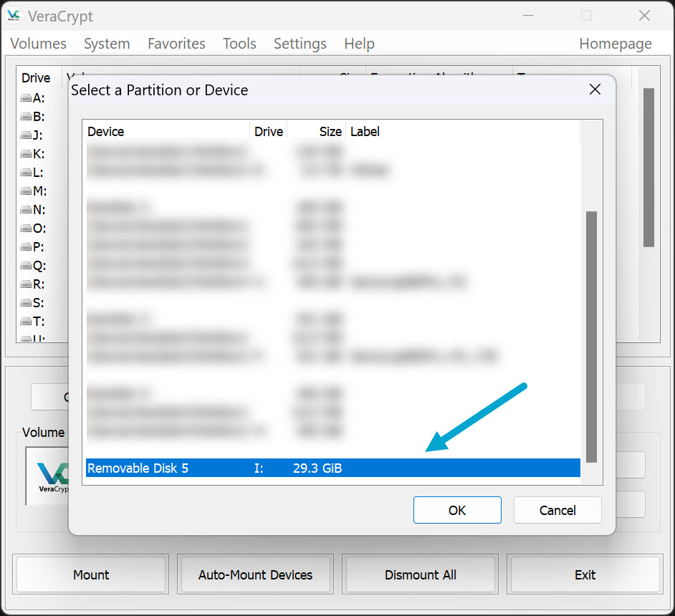Open the Tools menu
The height and width of the screenshot is (616, 675).
click(x=239, y=44)
